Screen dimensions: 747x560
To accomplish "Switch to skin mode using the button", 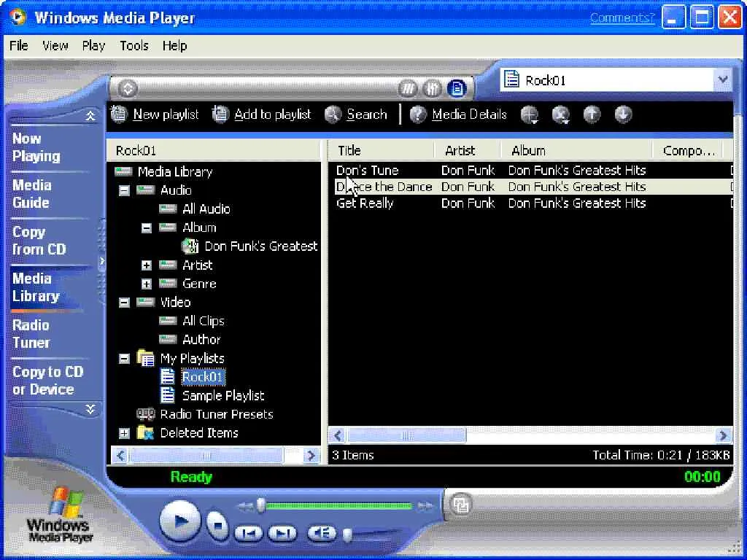I will coord(461,505).
